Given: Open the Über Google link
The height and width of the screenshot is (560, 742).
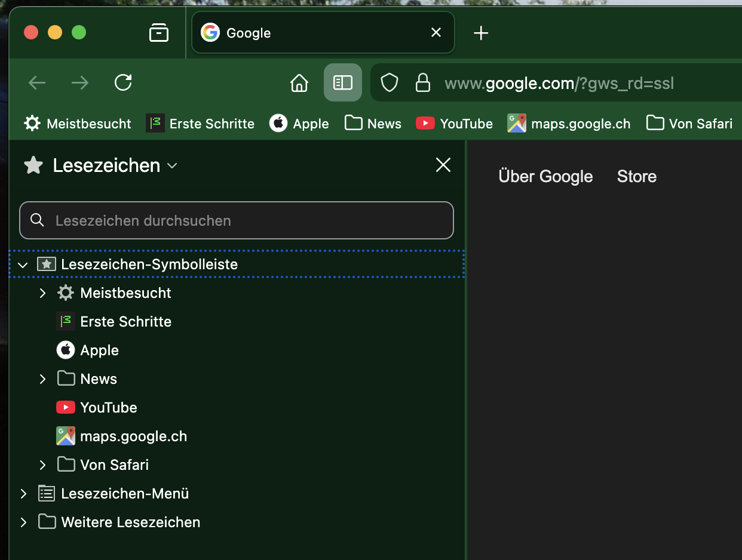Looking at the screenshot, I should click(x=545, y=177).
